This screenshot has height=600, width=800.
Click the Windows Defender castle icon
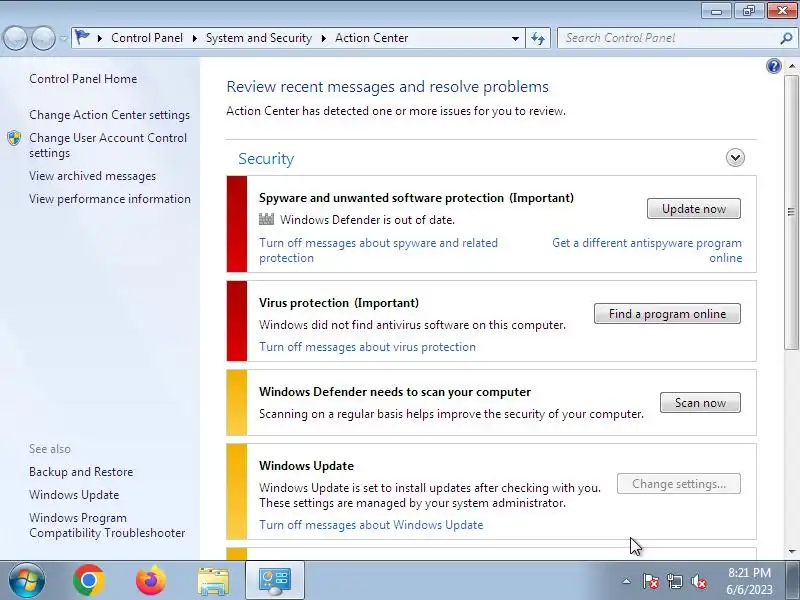click(x=266, y=219)
